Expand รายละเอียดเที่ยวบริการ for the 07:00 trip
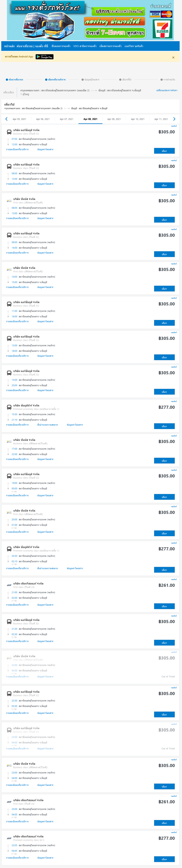The width and height of the screenshot is (182, 868). click(17, 149)
